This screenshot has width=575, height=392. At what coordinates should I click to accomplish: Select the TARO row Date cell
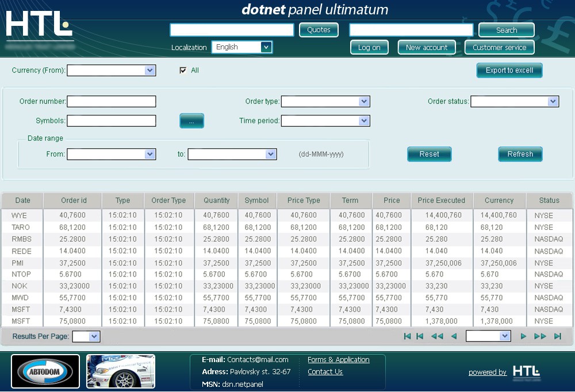(22, 228)
